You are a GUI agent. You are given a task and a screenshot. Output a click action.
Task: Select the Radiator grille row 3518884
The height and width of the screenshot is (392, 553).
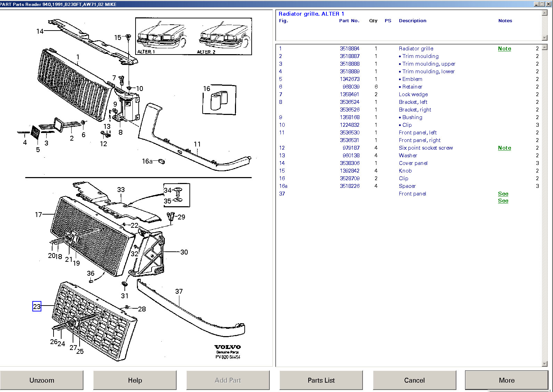point(409,49)
